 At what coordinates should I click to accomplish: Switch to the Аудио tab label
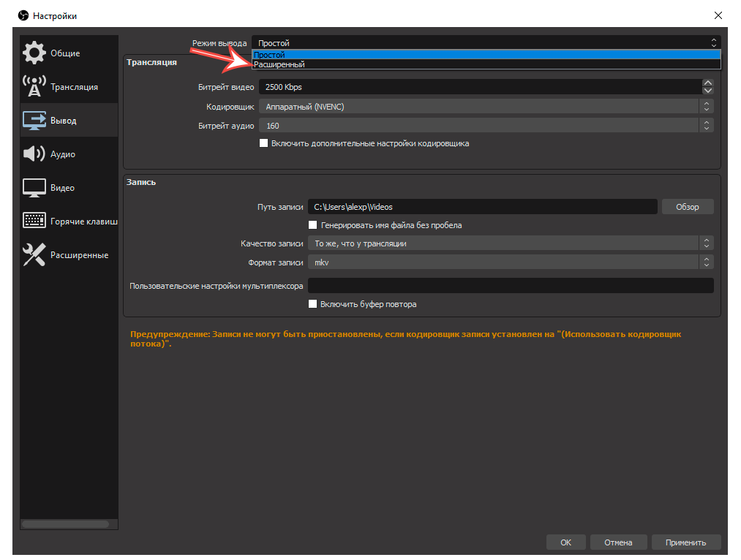(63, 154)
